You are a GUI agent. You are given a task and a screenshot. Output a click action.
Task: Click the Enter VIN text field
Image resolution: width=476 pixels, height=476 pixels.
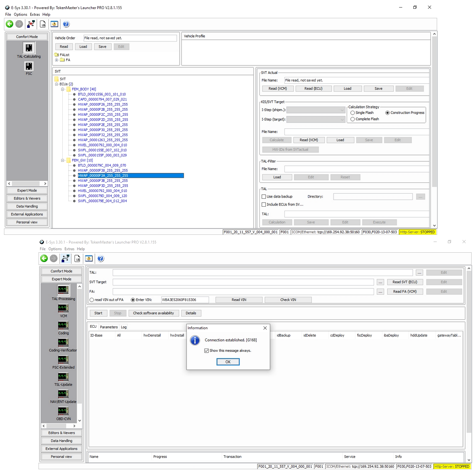(184, 300)
